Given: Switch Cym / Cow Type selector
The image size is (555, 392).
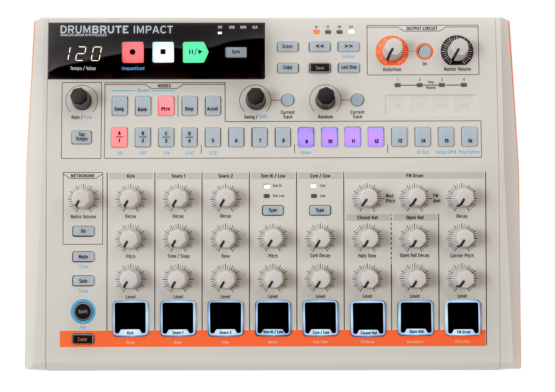Looking at the screenshot, I should (320, 210).
